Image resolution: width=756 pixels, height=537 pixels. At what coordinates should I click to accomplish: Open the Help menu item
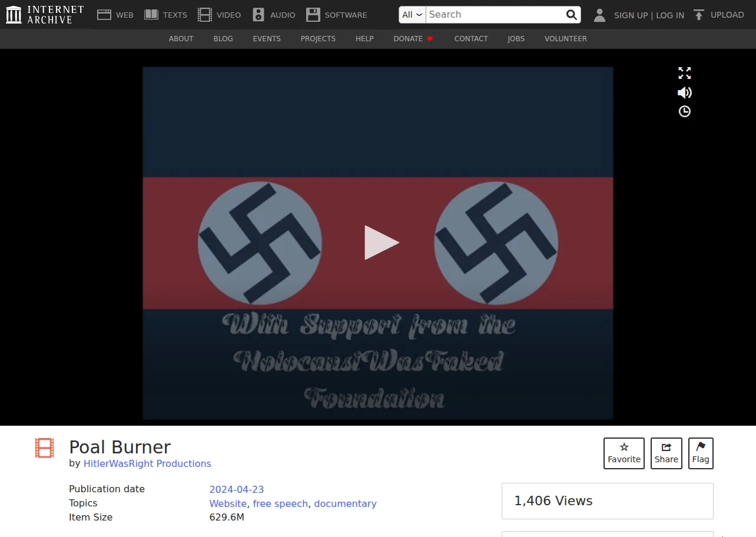click(x=364, y=39)
